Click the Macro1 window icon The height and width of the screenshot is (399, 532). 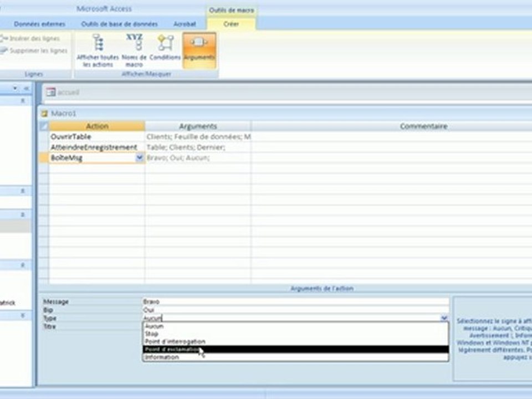(44, 113)
